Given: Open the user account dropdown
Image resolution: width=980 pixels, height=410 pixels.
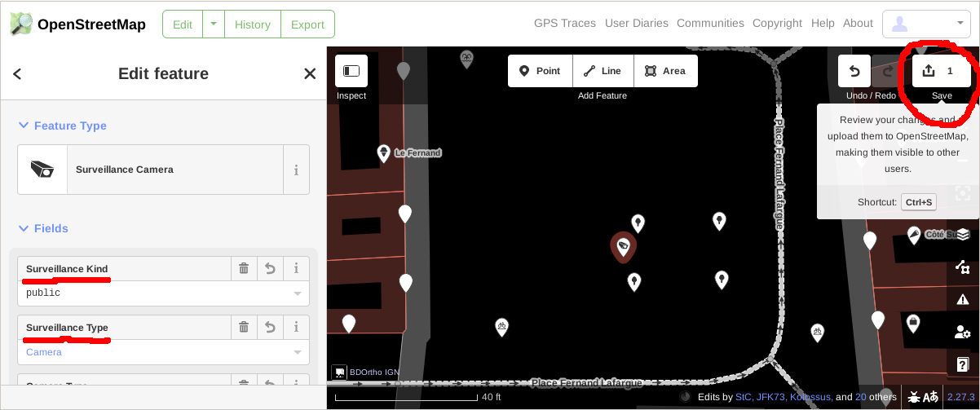Looking at the screenshot, I should pyautogui.click(x=925, y=24).
